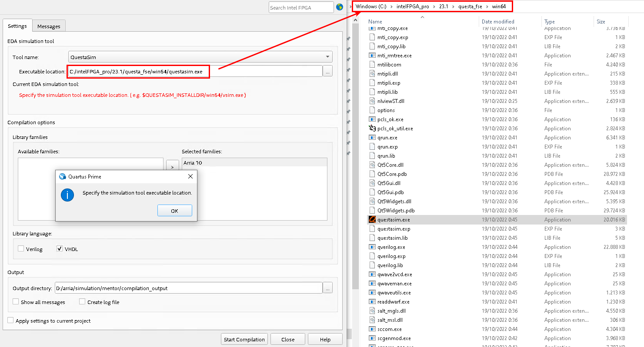Enable the Verilog library language checkbox

[x=21, y=249]
